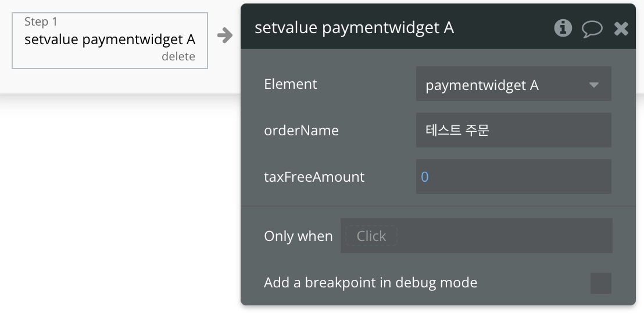Viewport: 644px width, 317px height.
Task: Click the comment speech bubble icon
Action: [x=592, y=28]
